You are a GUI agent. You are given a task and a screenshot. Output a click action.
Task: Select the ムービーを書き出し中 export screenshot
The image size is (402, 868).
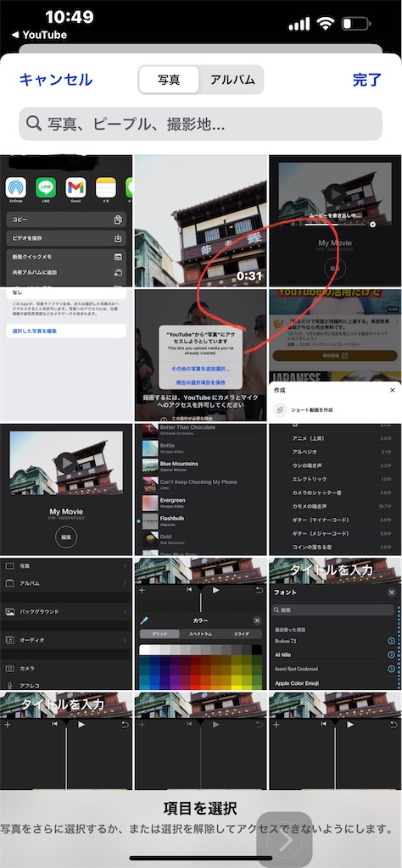(x=336, y=220)
